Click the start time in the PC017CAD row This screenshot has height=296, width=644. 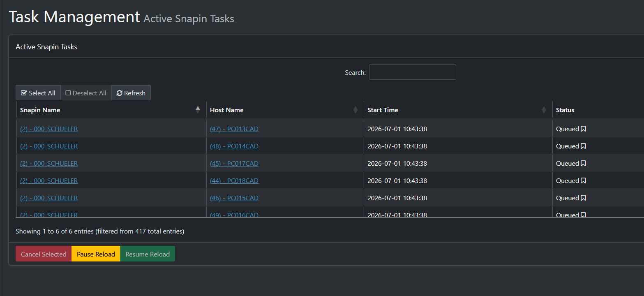pos(397,164)
